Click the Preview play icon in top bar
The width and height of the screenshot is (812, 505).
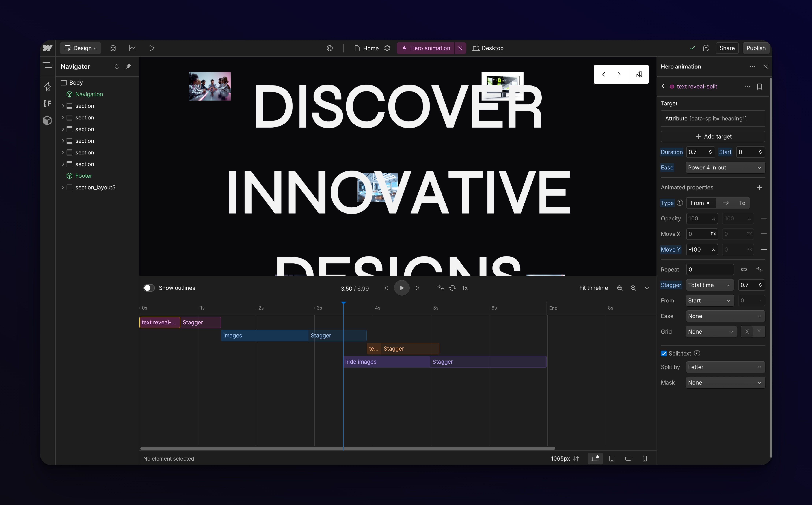(x=152, y=48)
